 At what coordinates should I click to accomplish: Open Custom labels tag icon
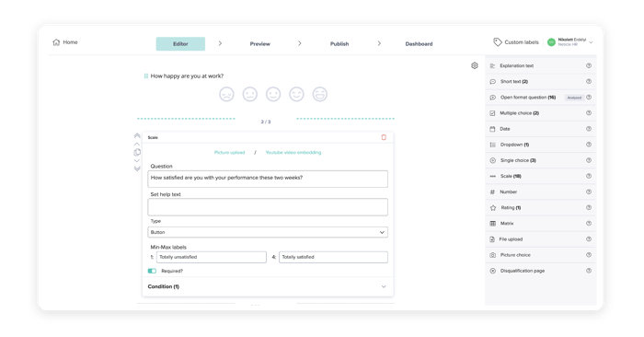498,42
